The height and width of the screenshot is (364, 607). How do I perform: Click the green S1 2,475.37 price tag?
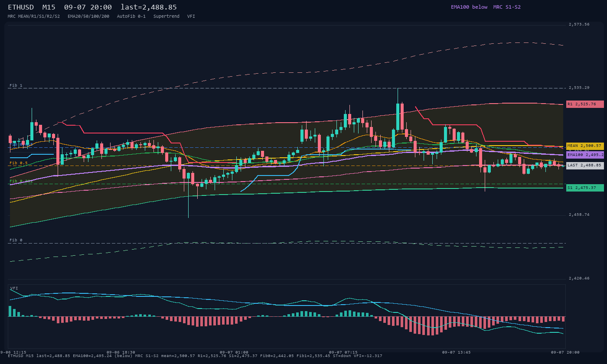point(585,188)
